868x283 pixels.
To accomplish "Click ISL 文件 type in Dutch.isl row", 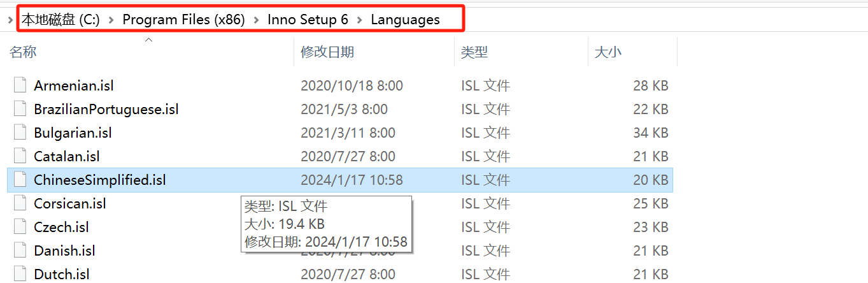I will 485,274.
